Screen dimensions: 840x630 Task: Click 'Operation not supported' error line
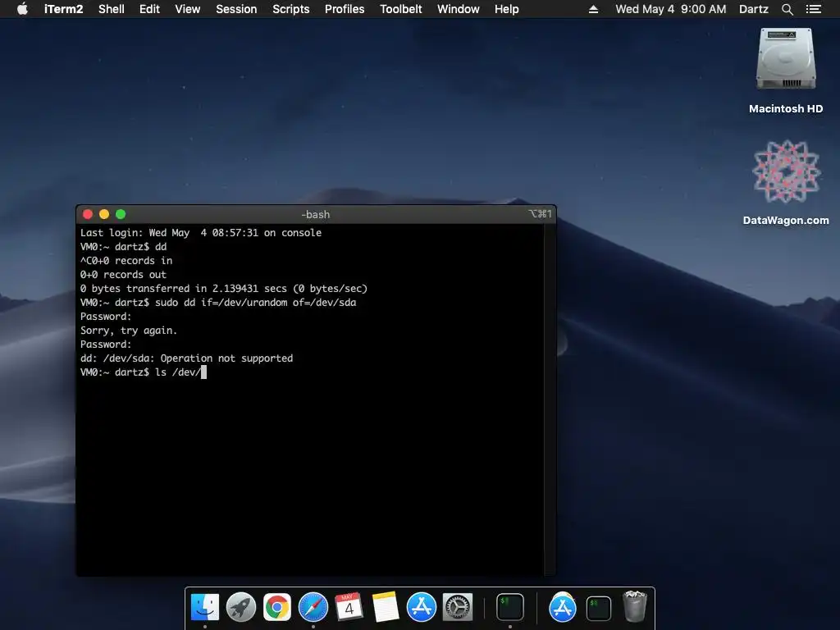coord(186,358)
